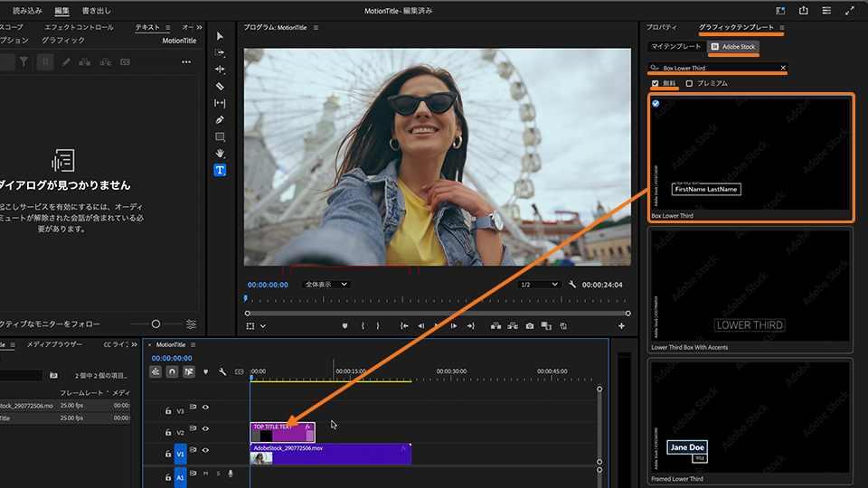Open timeline display settings wrench
The width and height of the screenshot is (868, 488).
[x=222, y=371]
